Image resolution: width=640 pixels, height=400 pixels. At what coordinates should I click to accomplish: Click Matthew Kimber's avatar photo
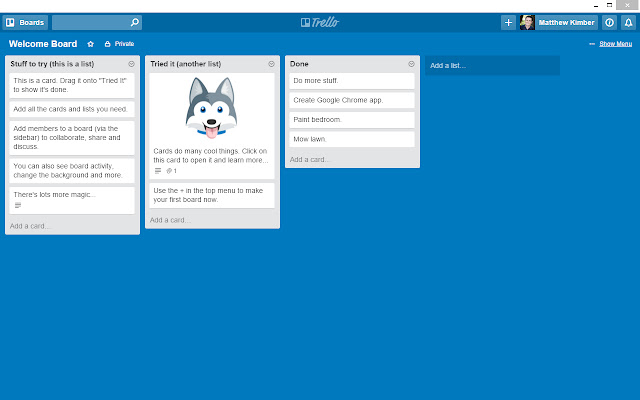[x=527, y=22]
